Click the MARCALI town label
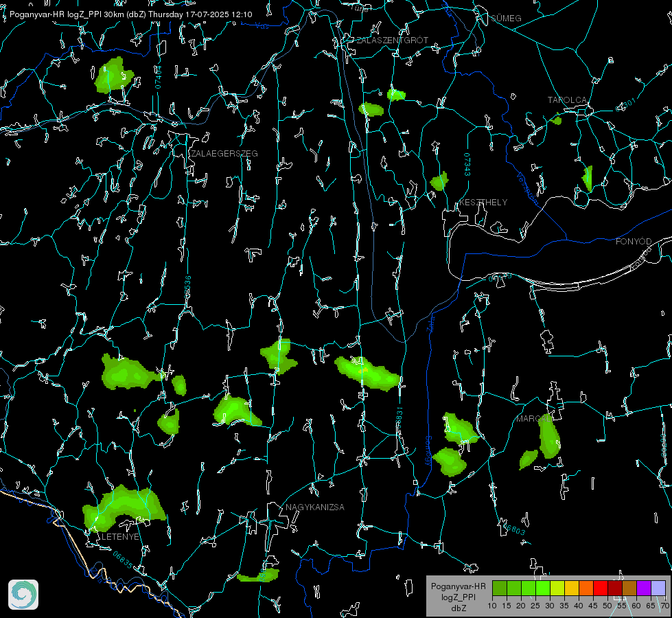This screenshot has width=672, height=618. point(534,419)
